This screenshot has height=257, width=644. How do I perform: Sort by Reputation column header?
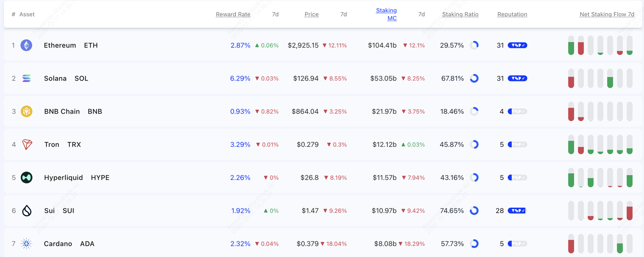[x=512, y=15]
